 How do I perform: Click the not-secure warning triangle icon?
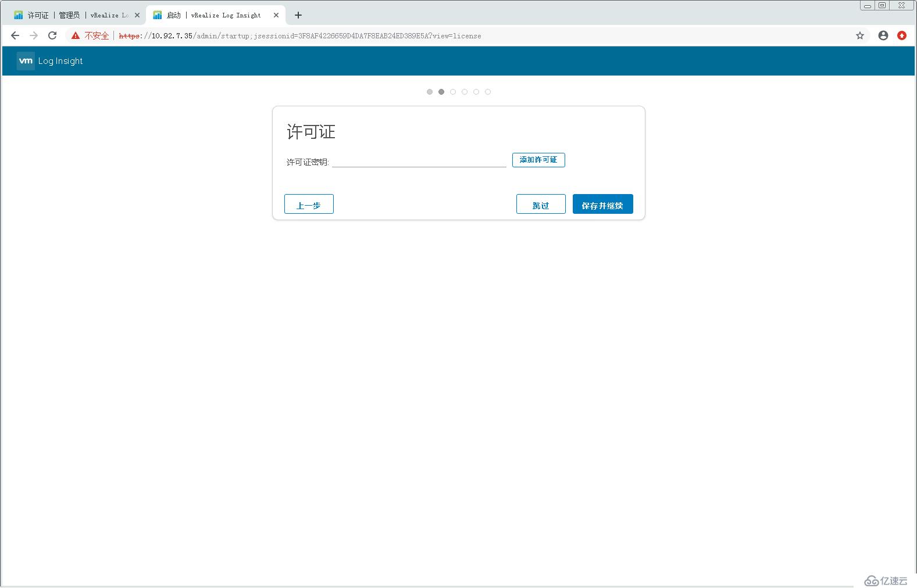tap(75, 35)
